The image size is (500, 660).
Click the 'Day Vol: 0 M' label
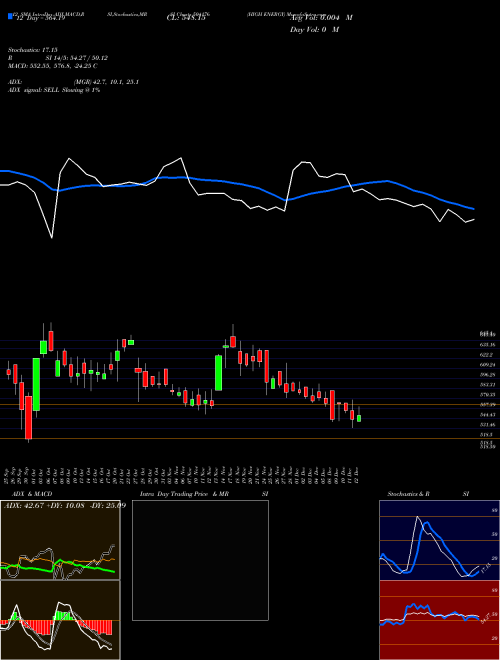tap(314, 30)
